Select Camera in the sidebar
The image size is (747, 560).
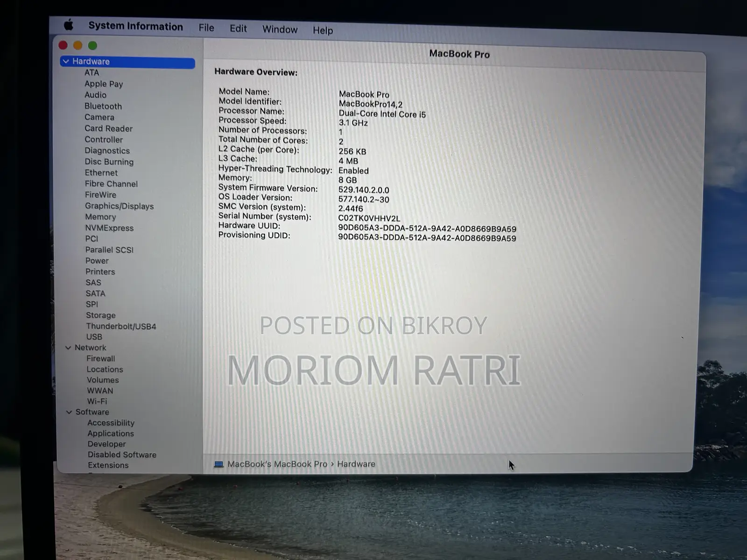[99, 117]
